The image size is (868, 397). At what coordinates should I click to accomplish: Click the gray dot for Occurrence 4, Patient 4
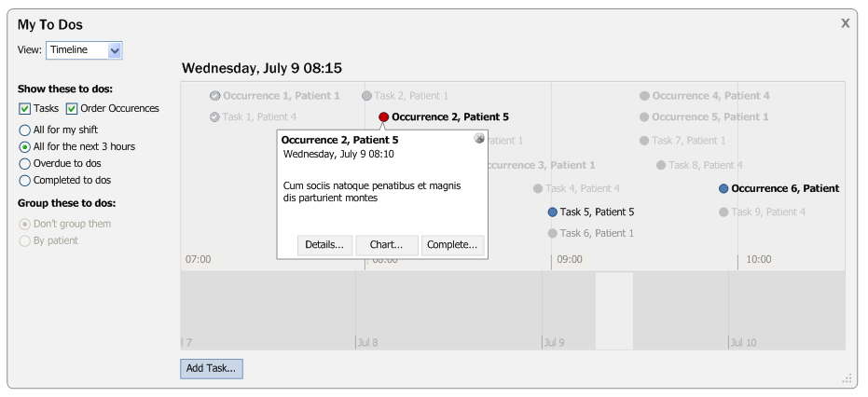[644, 96]
